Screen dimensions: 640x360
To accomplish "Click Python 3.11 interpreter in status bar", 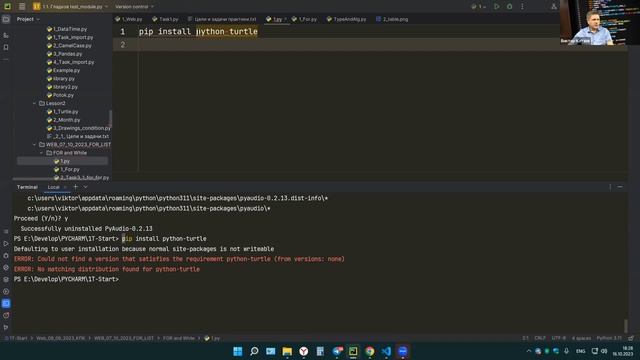I will (x=609, y=338).
